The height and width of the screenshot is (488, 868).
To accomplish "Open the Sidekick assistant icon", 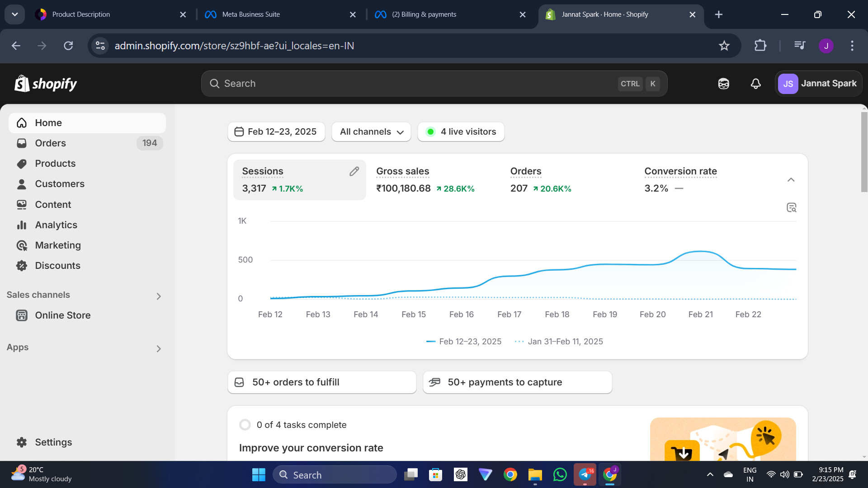I will (724, 84).
